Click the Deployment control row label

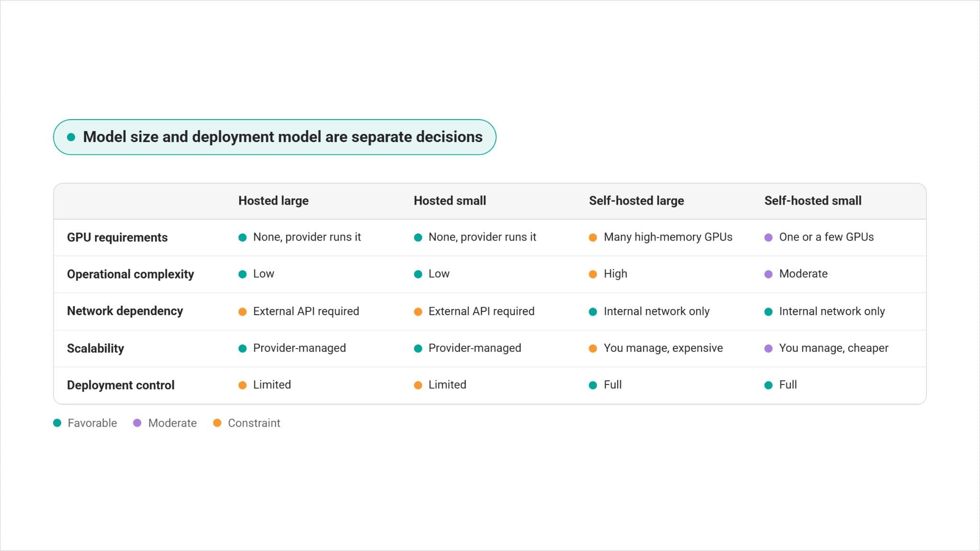[121, 385]
